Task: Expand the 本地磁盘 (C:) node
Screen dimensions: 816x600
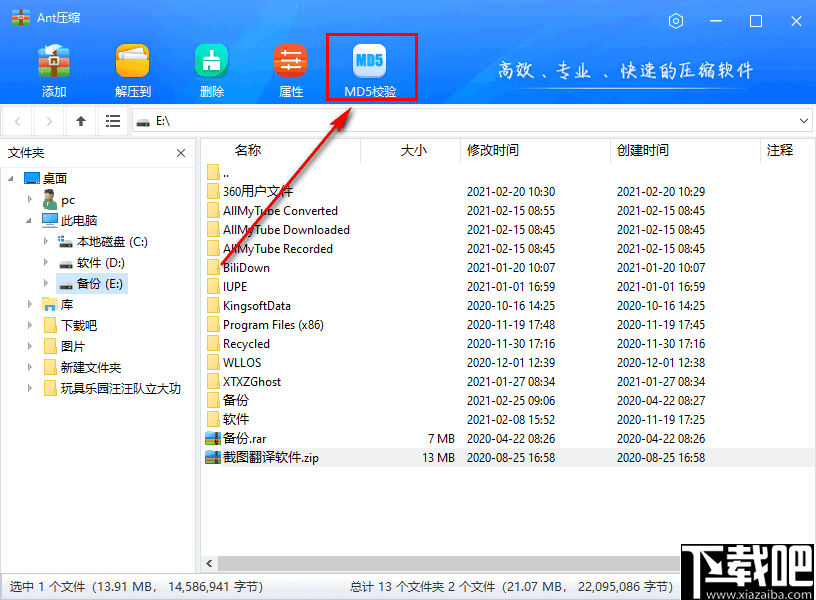Action: (x=46, y=241)
